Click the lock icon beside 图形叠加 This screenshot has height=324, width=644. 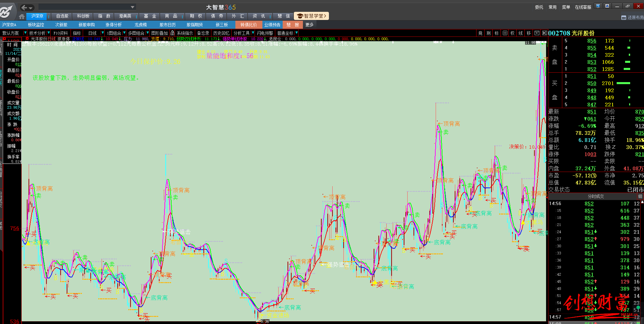[172, 33]
